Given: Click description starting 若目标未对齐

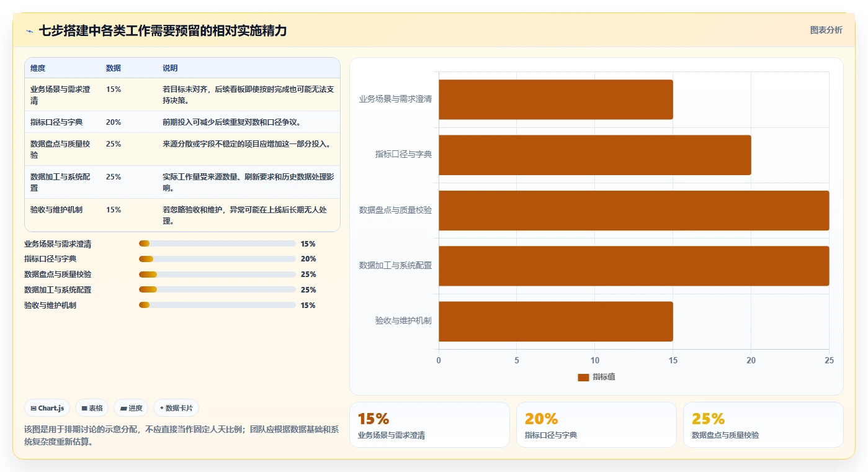Looking at the screenshot, I should 248,94.
